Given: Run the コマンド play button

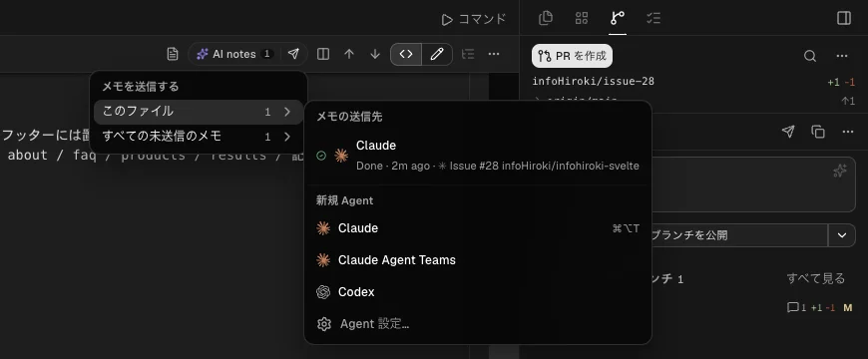Looking at the screenshot, I should (473, 19).
